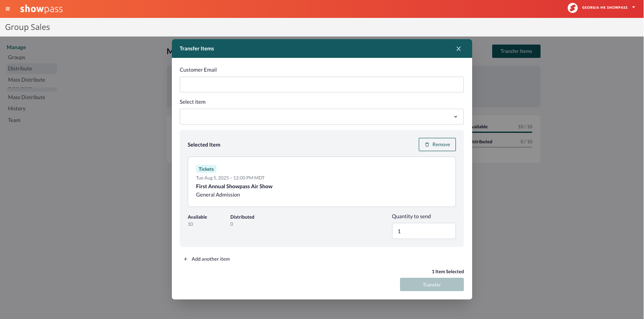Click the Georgia HK Showpass avatar icon
644x319 pixels.
click(x=573, y=7)
